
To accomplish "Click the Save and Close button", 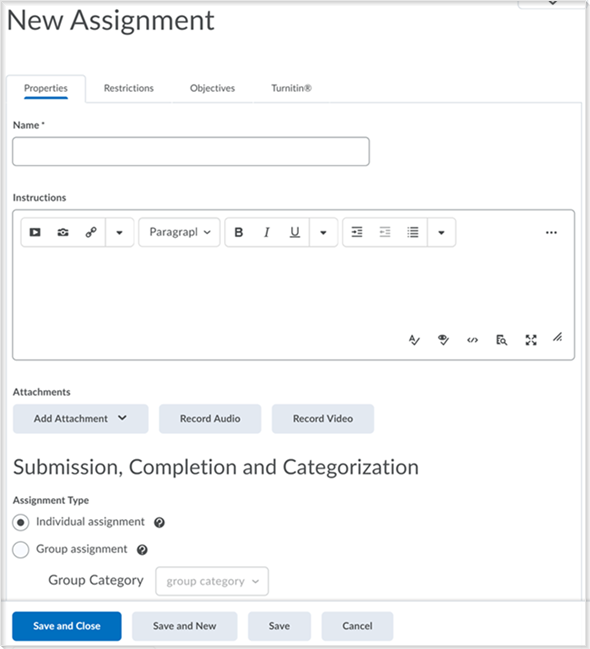I will (67, 626).
